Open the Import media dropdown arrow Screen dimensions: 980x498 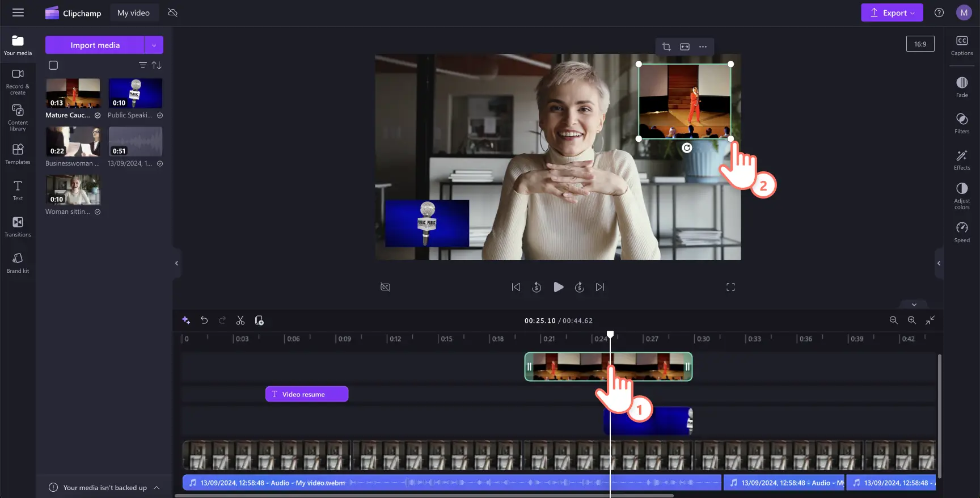[154, 45]
